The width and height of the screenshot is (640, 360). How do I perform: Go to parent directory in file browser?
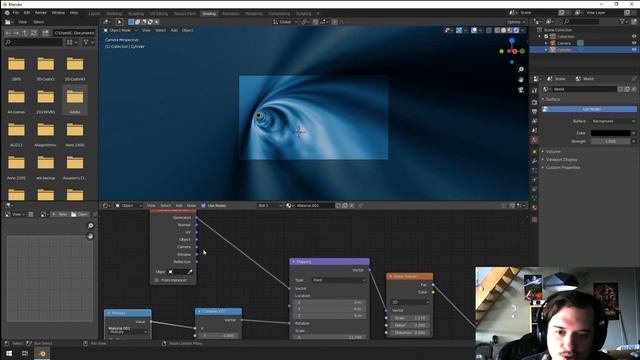[x=25, y=33]
